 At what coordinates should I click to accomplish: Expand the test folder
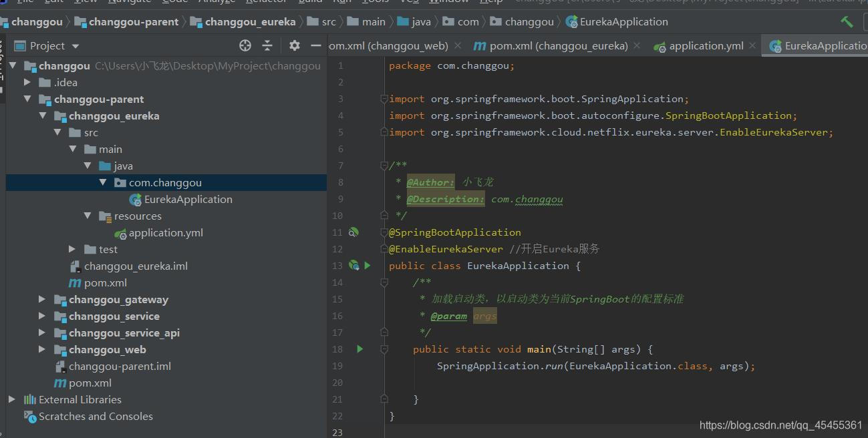click(72, 249)
